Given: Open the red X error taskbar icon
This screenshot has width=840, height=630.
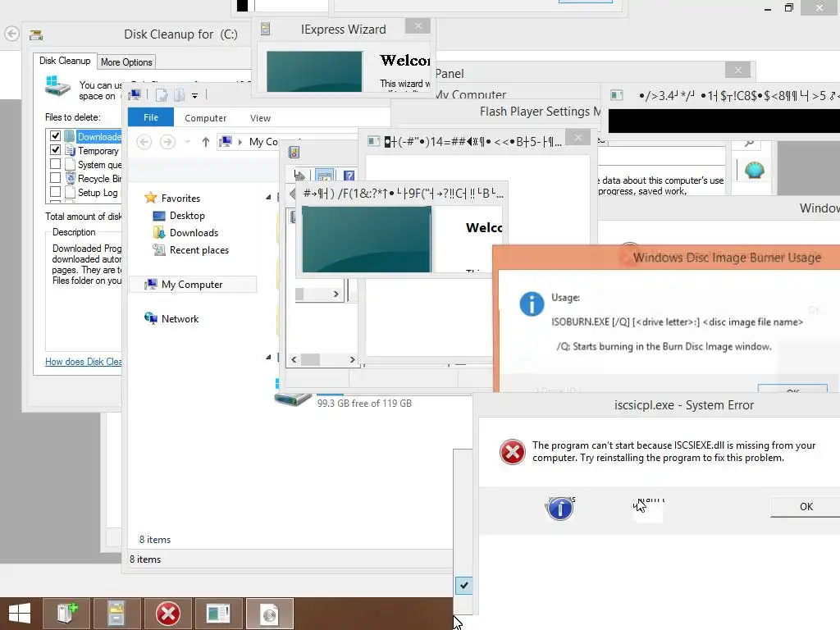Looking at the screenshot, I should [x=167, y=614].
